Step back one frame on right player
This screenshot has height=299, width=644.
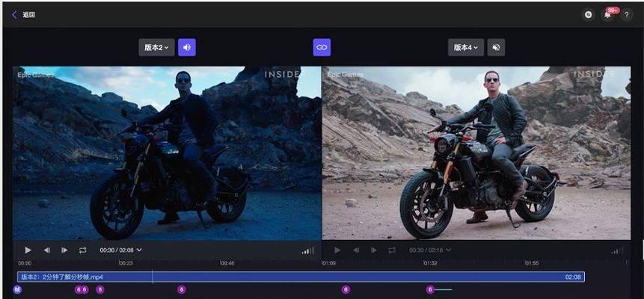(x=356, y=250)
